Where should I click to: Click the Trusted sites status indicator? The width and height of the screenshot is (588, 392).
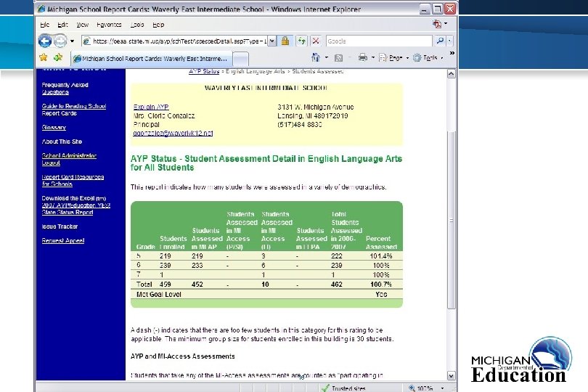point(344,388)
